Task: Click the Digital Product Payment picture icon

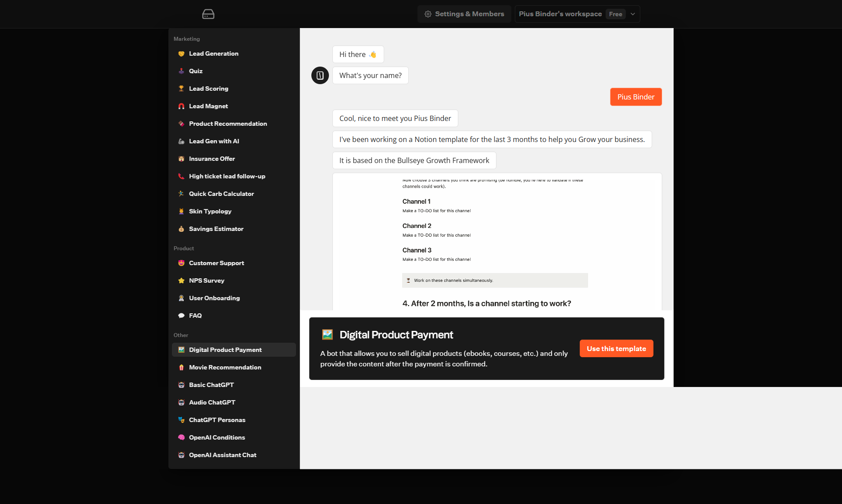Action: pos(181,350)
